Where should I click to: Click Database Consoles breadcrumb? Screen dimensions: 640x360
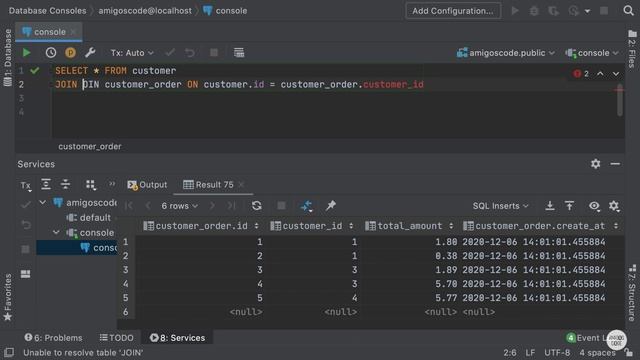[48, 11]
